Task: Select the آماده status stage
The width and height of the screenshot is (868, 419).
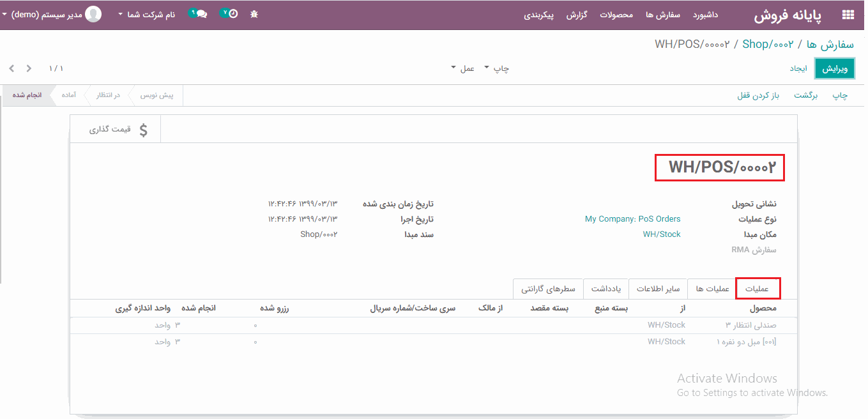Action: 68,95
